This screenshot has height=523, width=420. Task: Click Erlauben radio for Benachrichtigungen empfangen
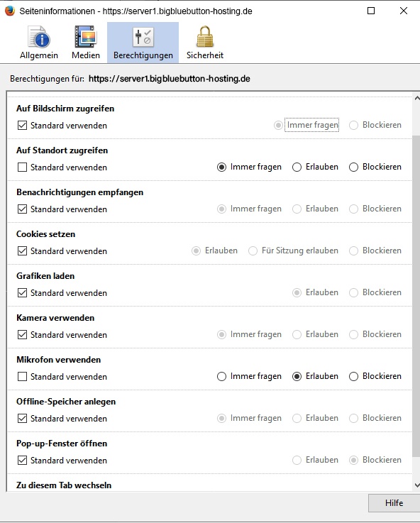pyautogui.click(x=297, y=209)
